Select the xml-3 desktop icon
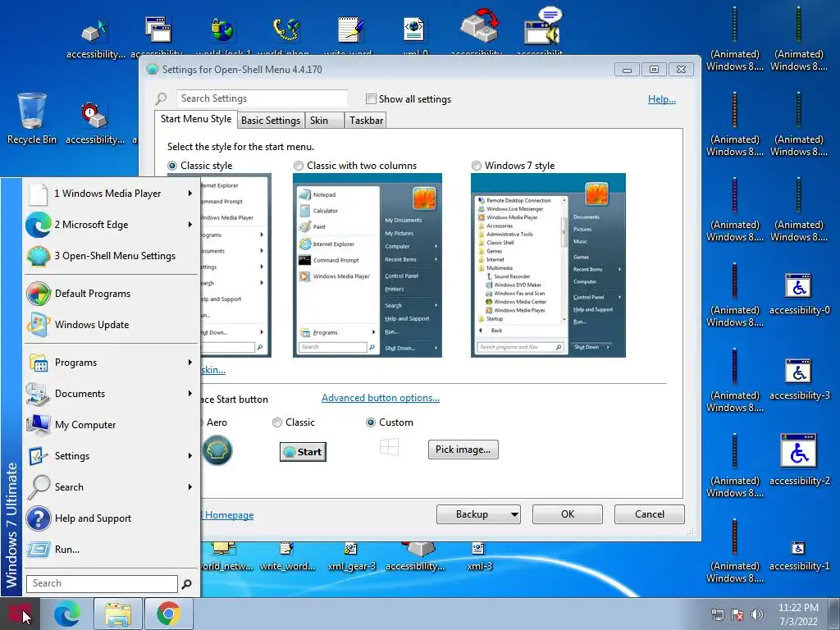Viewport: 840px width, 630px height. point(479,557)
